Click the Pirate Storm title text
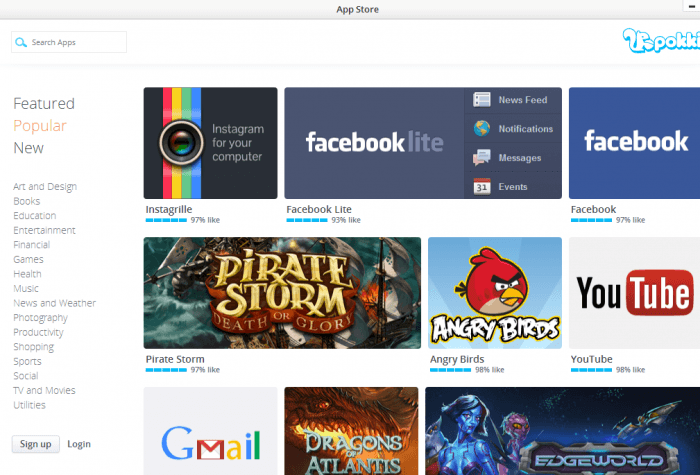Screen dimensions: 700x475 [175, 359]
